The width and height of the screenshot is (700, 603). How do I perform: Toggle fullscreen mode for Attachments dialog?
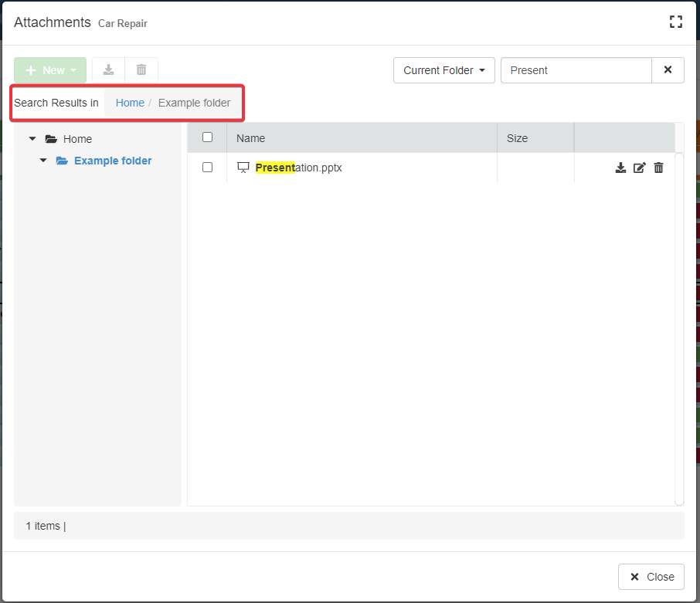pyautogui.click(x=675, y=22)
